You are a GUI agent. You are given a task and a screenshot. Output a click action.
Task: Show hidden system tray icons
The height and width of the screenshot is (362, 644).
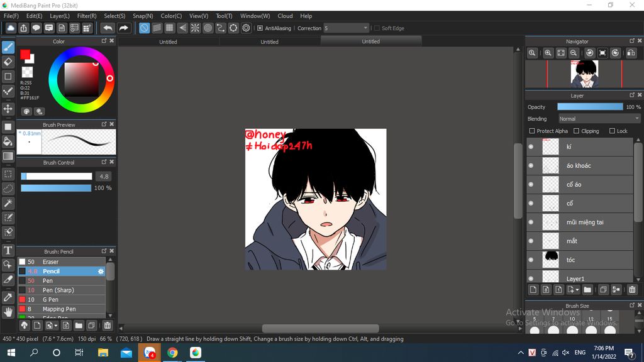pyautogui.click(x=521, y=353)
